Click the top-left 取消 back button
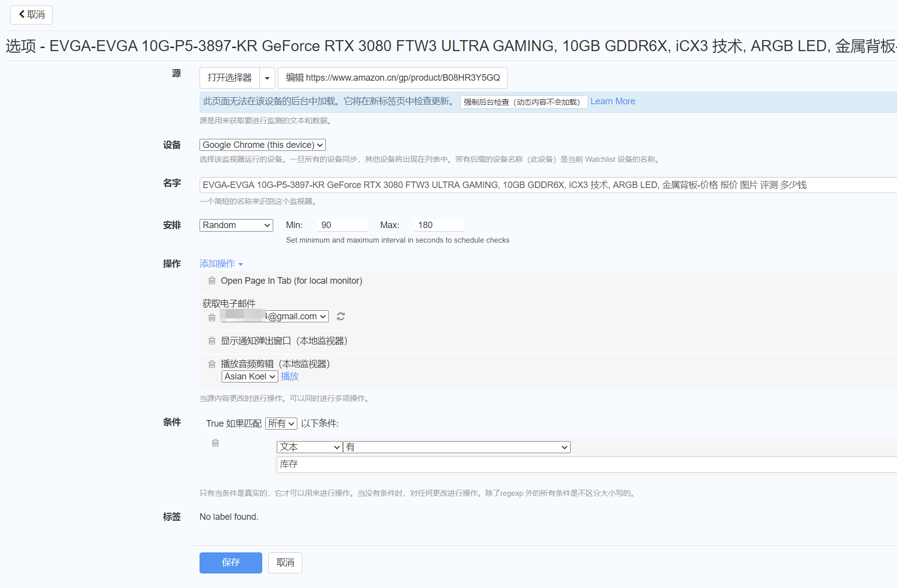 pyautogui.click(x=31, y=15)
